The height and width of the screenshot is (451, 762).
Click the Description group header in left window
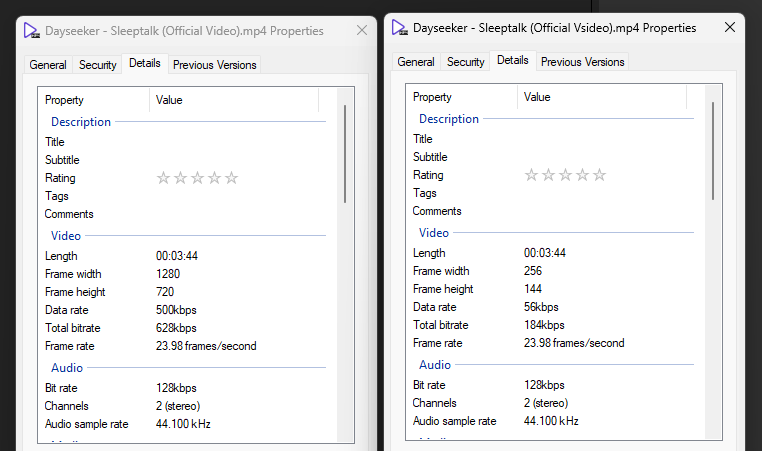click(81, 122)
